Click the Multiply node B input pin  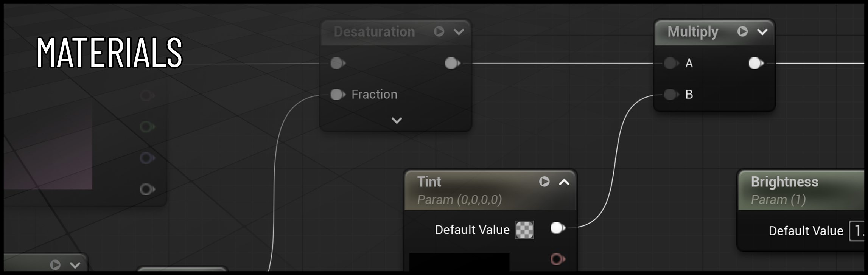[671, 94]
